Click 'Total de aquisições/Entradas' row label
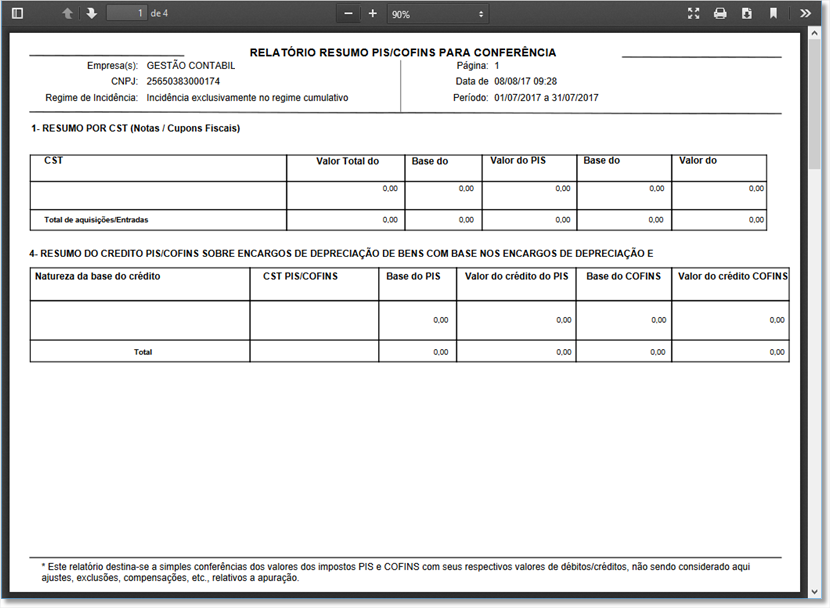 click(96, 220)
